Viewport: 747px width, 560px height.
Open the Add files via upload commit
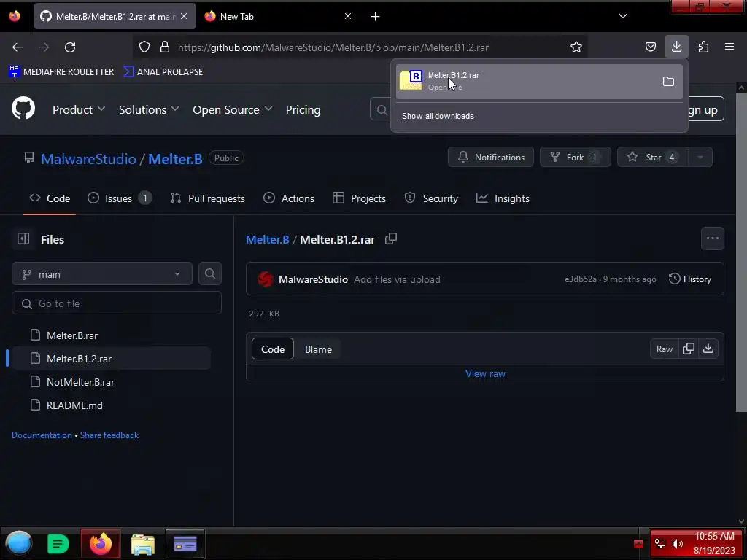397,279
